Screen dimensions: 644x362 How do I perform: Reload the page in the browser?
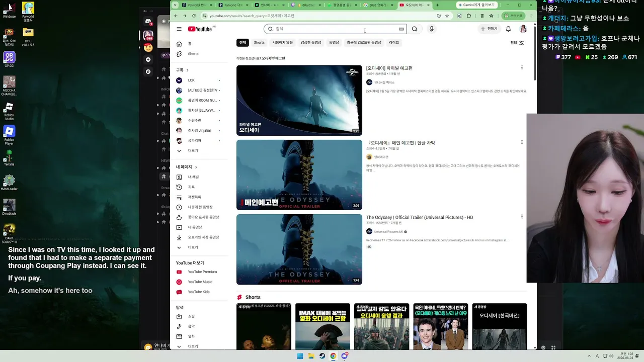pyautogui.click(x=194, y=16)
